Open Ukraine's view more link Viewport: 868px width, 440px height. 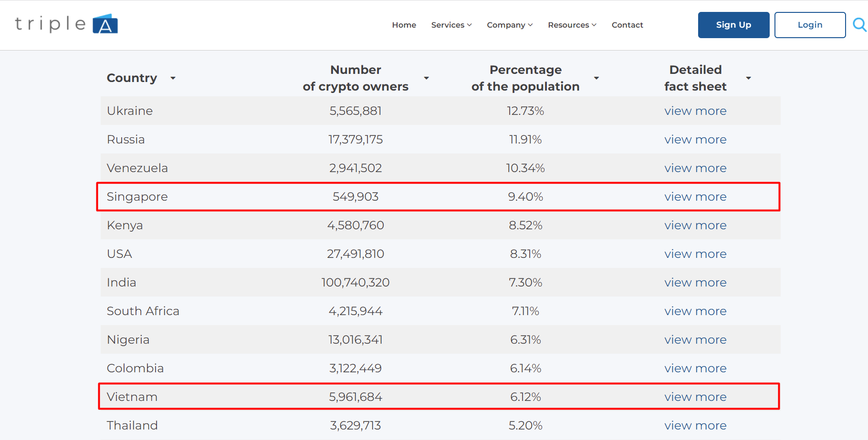(x=695, y=111)
